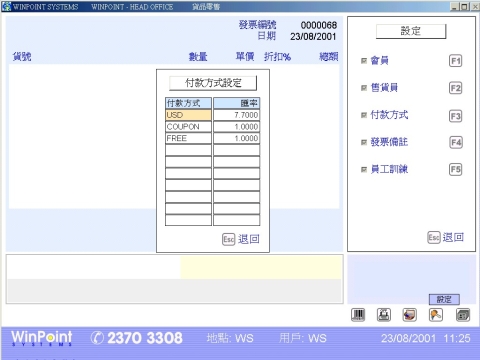Click the F1 key icon beside 會員
Screen dimensions: 480x360
pyautogui.click(x=455, y=61)
